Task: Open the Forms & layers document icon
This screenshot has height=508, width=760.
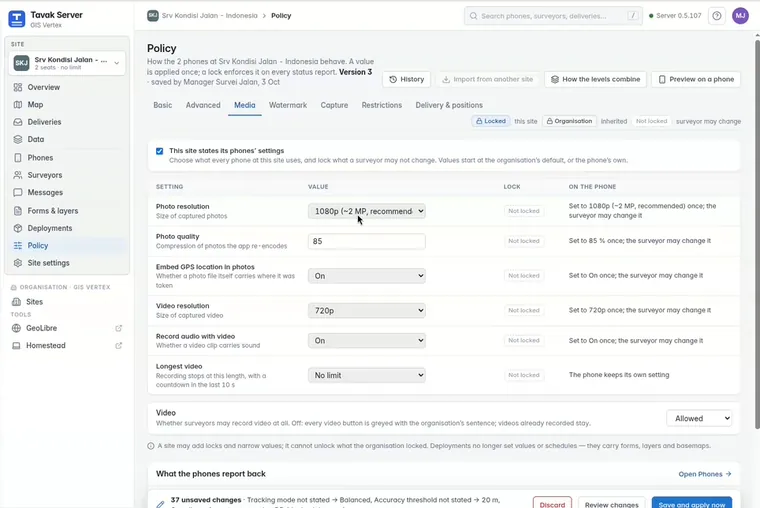Action: pyautogui.click(x=18, y=211)
